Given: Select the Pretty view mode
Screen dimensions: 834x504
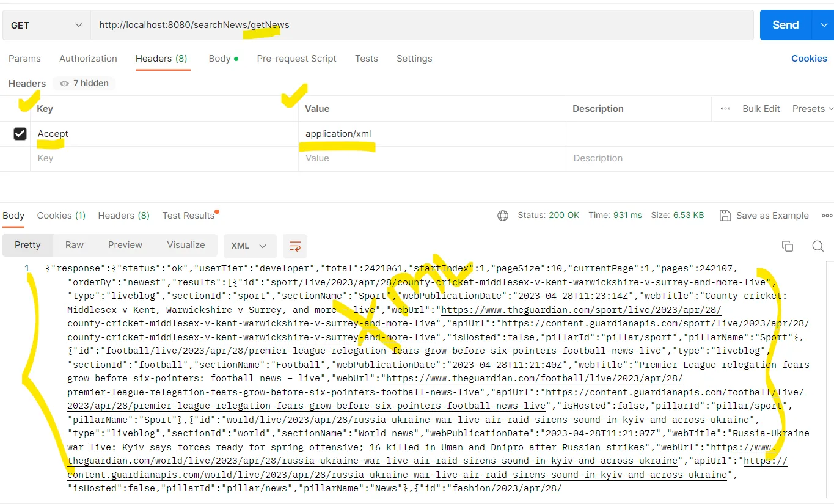Looking at the screenshot, I should tap(27, 245).
